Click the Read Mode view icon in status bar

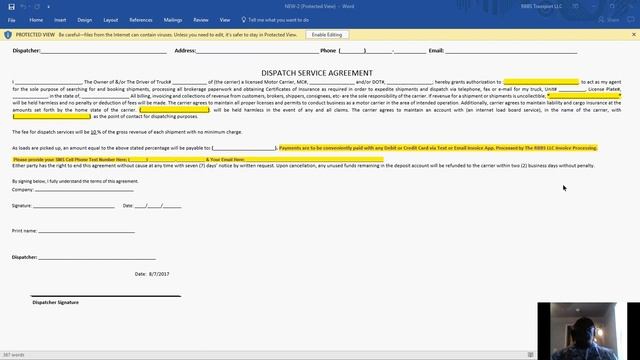coord(530,355)
